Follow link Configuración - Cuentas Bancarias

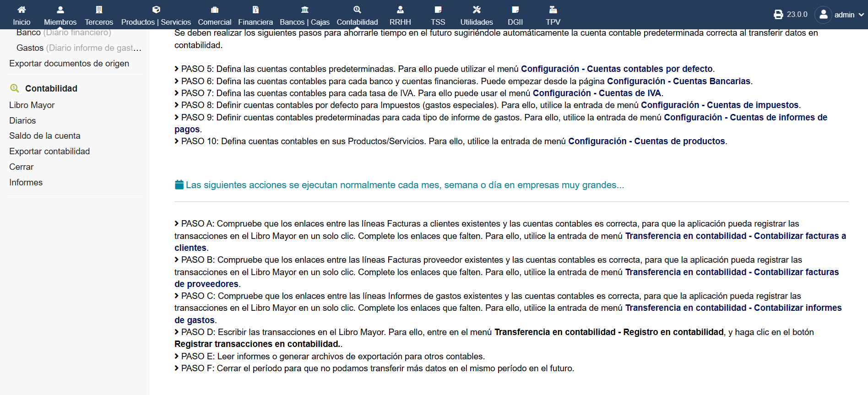tap(678, 81)
